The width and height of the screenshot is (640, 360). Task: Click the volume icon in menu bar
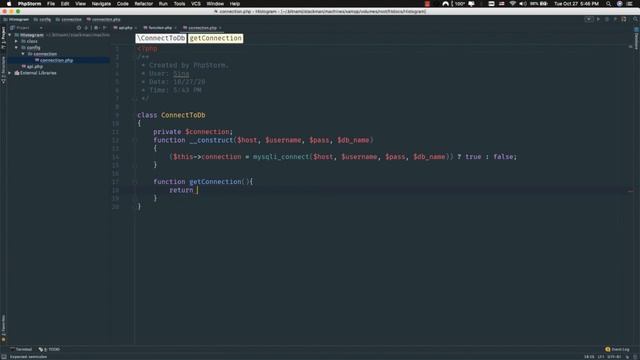(523, 4)
